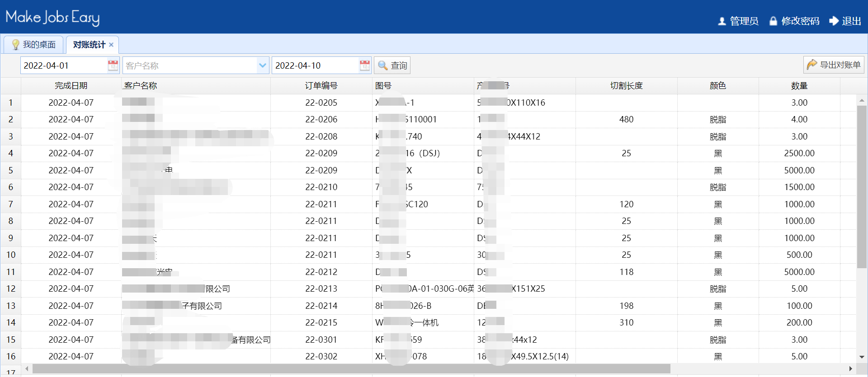Click the 数量 column header

tap(799, 86)
